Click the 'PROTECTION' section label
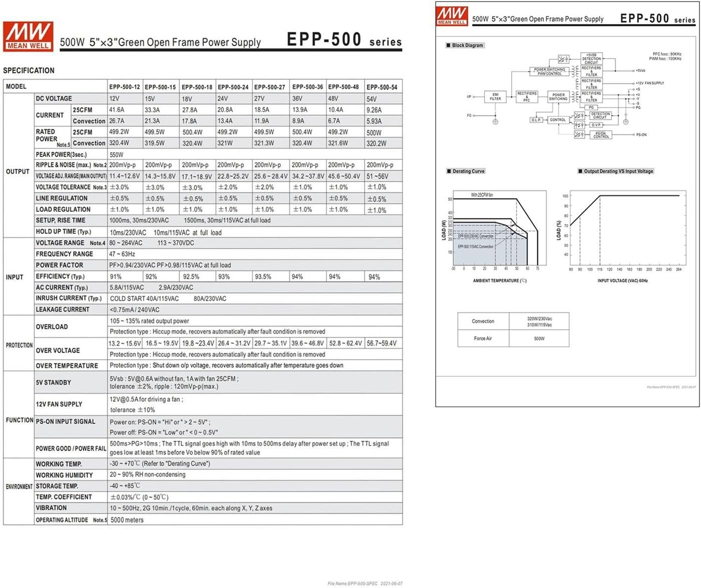 pos(19,346)
